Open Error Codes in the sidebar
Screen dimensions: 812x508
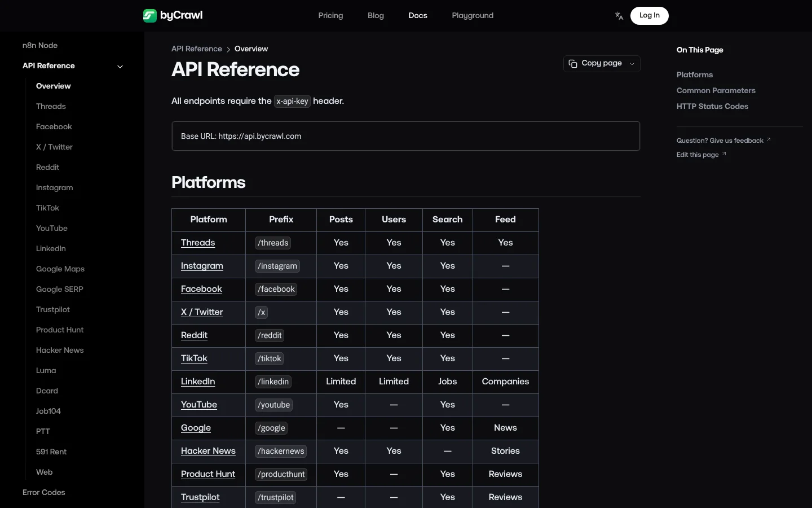click(x=44, y=492)
